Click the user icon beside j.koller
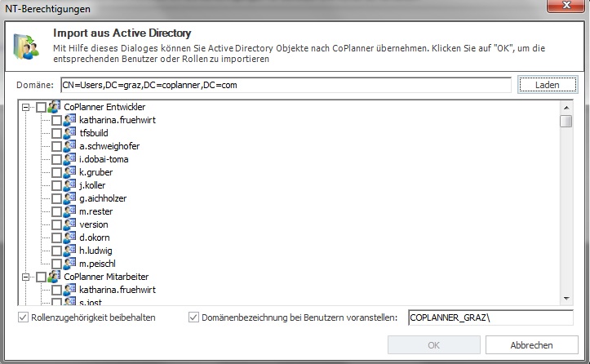Screen dimensions: 590x364 pos(69,185)
